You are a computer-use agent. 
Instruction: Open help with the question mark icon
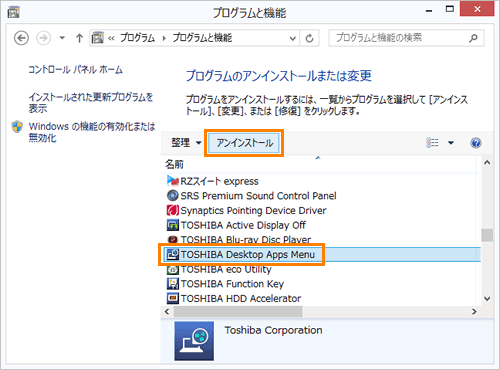476,143
